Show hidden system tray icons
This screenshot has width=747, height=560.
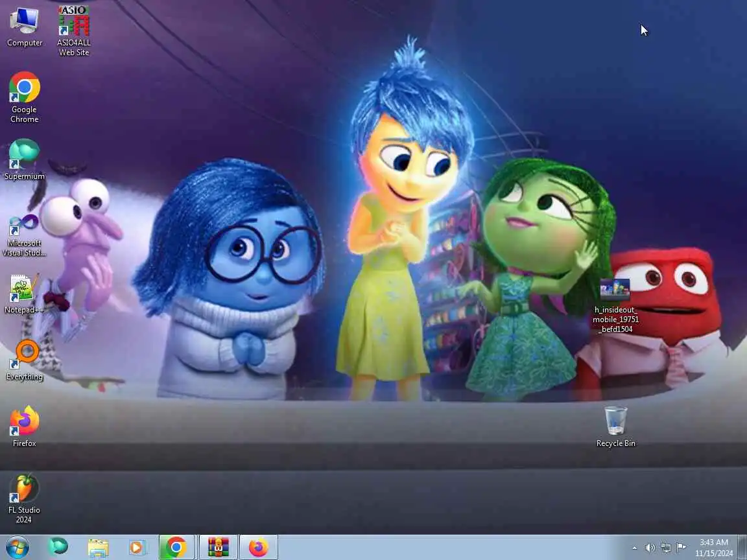pyautogui.click(x=635, y=548)
